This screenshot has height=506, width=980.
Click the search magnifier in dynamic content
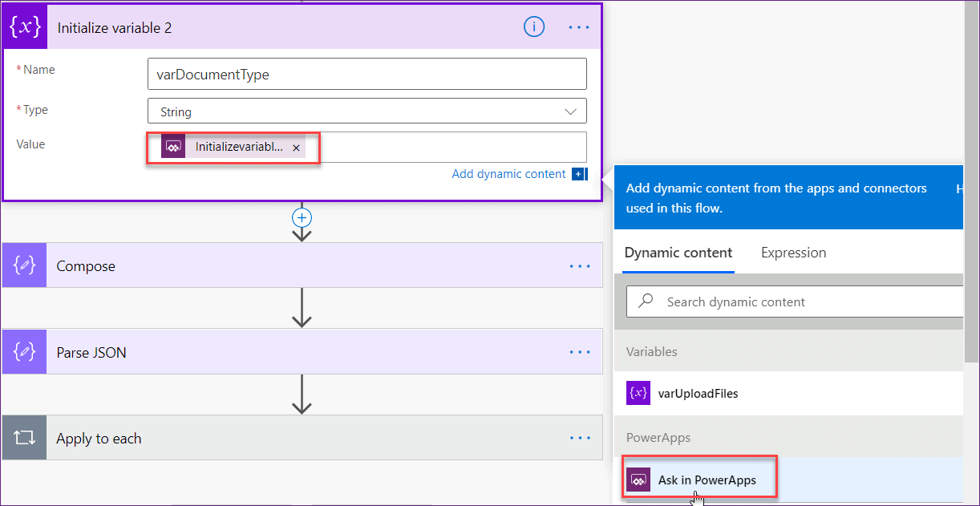[x=645, y=302]
